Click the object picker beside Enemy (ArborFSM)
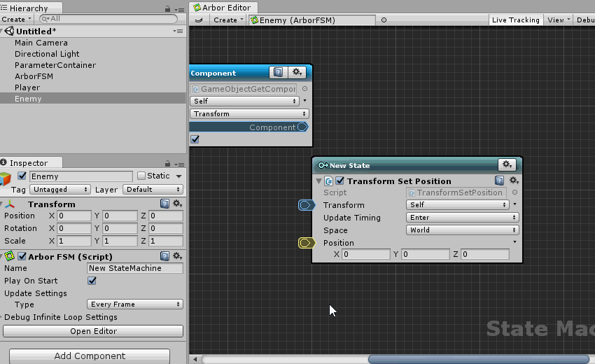 [384, 20]
